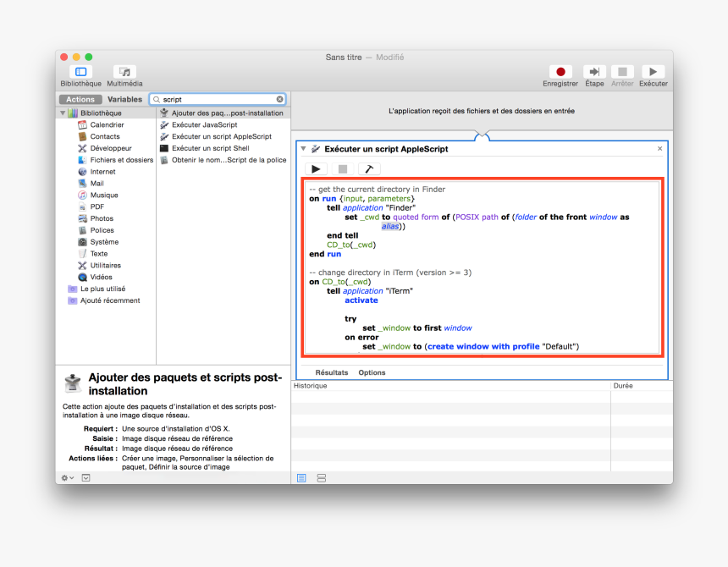Click the Historique column header
The image size is (728, 567).
pyautogui.click(x=451, y=386)
